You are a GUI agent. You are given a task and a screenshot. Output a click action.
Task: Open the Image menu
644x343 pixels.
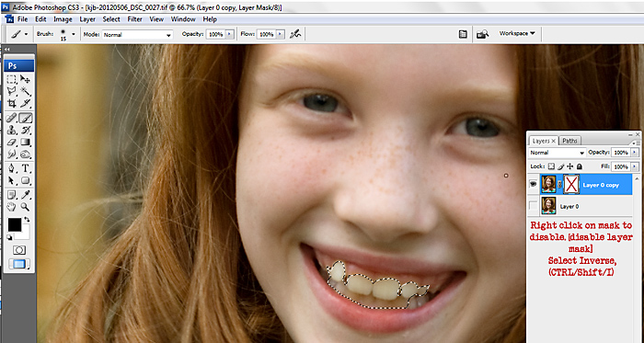(63, 19)
